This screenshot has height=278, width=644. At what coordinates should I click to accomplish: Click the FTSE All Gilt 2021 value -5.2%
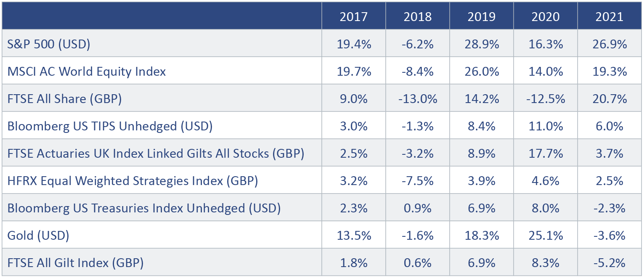click(609, 263)
